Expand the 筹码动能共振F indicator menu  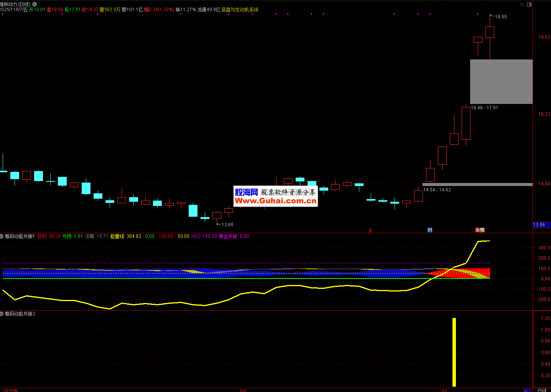point(2,236)
